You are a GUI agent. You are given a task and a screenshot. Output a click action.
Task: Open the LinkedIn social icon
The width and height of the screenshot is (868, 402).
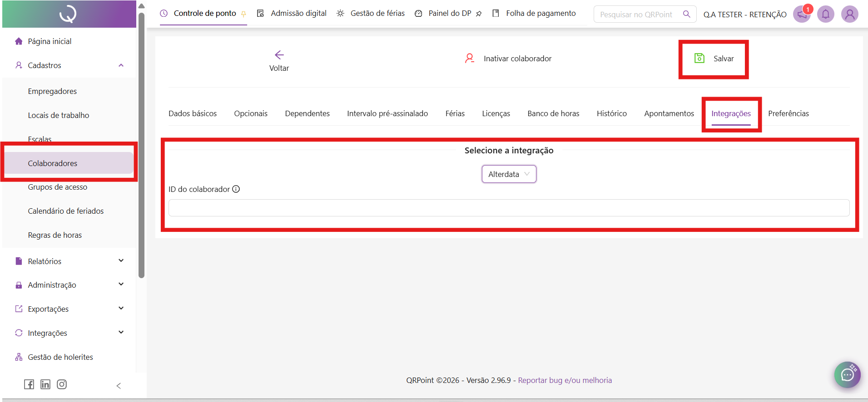pos(45,384)
